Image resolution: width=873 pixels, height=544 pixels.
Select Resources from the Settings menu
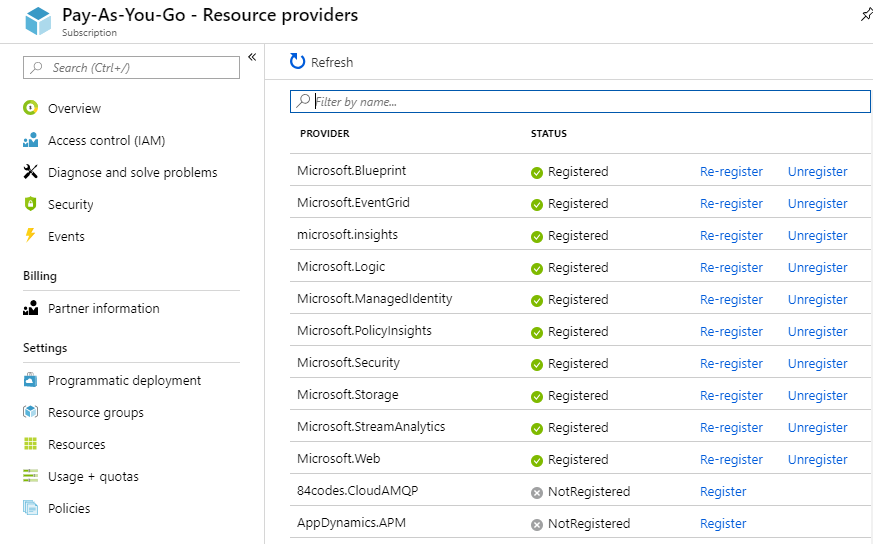click(76, 444)
